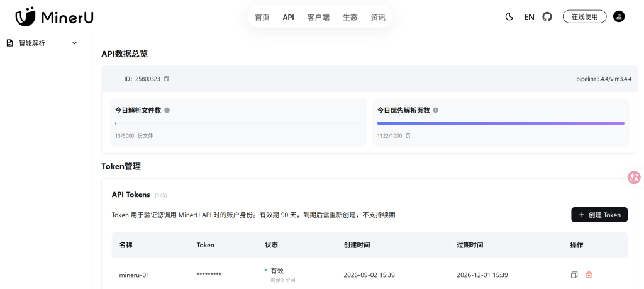The image size is (644, 289).
Task: Click expiry time 2026-12-01 15:39
Action: click(x=482, y=275)
